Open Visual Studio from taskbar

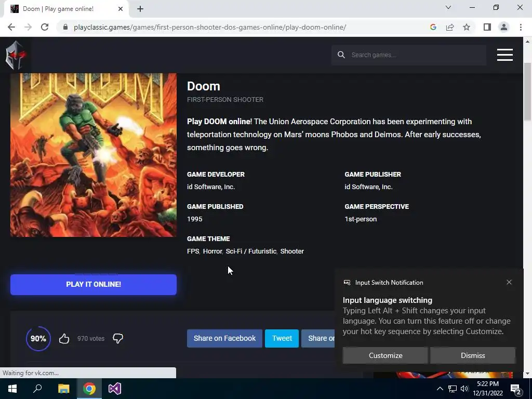pyautogui.click(x=115, y=389)
